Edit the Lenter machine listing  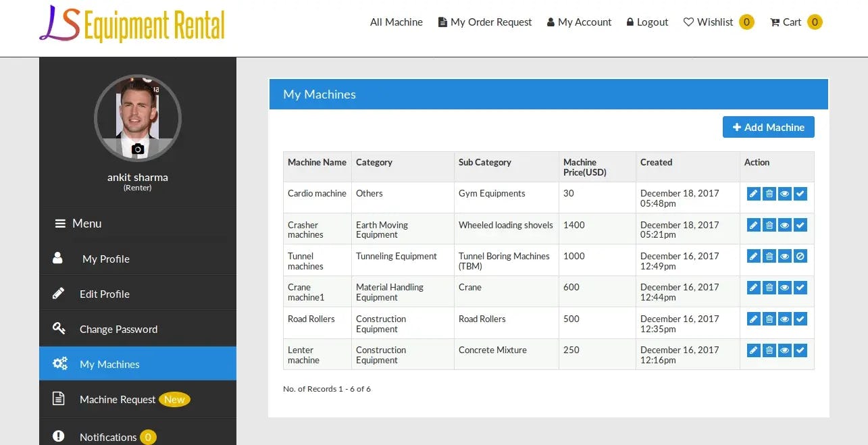pyautogui.click(x=753, y=350)
